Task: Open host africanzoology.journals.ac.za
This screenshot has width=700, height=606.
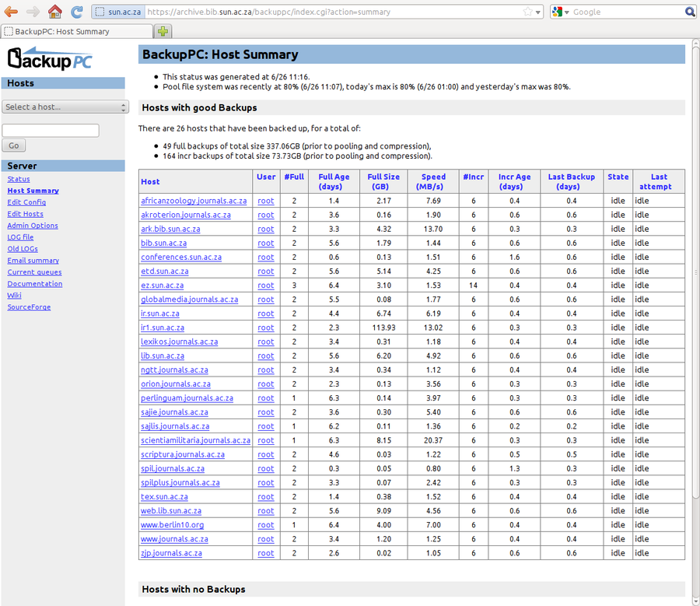Action: click(x=194, y=201)
